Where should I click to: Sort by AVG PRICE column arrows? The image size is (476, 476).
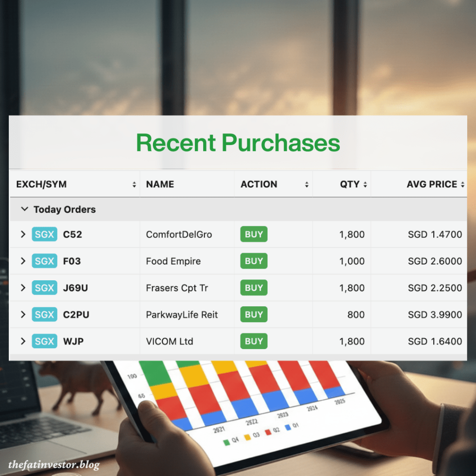click(463, 185)
